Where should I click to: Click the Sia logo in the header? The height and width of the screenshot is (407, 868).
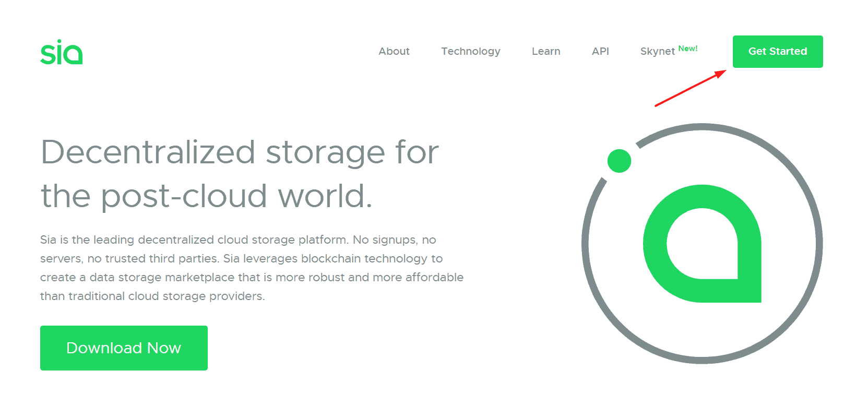tap(62, 52)
